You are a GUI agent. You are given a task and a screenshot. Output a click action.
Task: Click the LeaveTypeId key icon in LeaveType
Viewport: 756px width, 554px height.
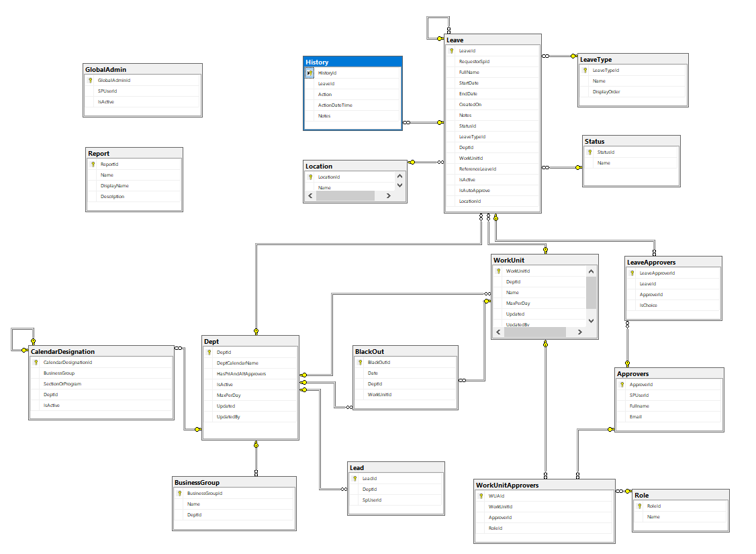pos(585,70)
